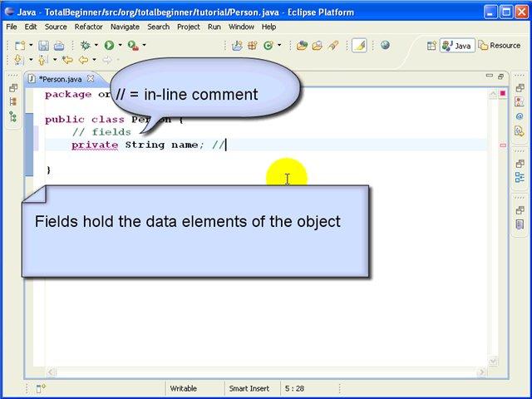Click the Print toolbar icon

[x=58, y=46]
